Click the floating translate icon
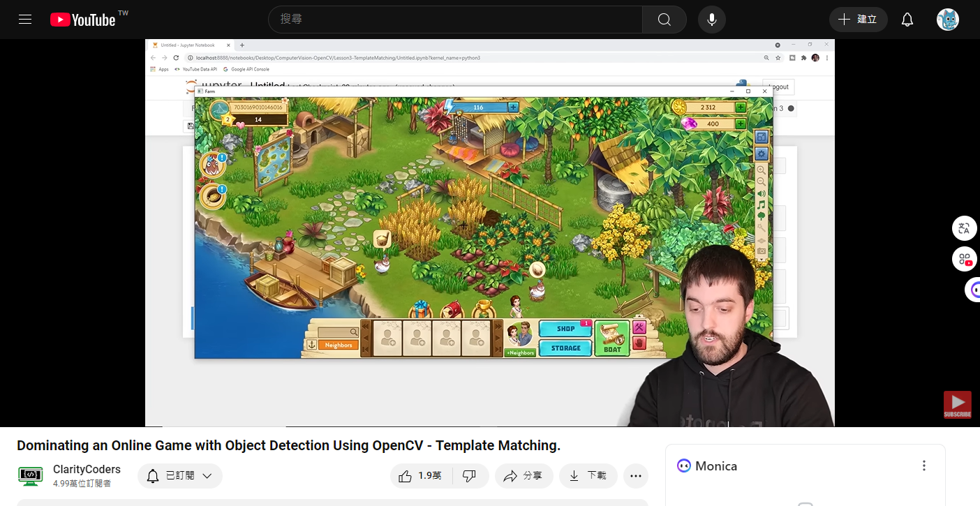 click(965, 228)
